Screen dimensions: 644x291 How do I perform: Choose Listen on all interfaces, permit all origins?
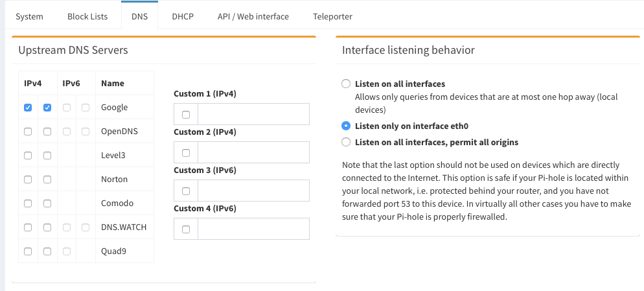(x=346, y=142)
